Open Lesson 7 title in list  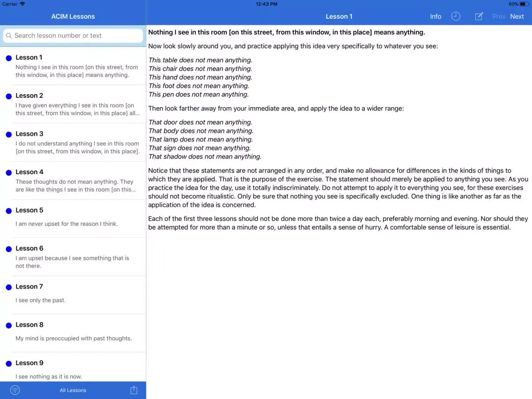(29, 286)
